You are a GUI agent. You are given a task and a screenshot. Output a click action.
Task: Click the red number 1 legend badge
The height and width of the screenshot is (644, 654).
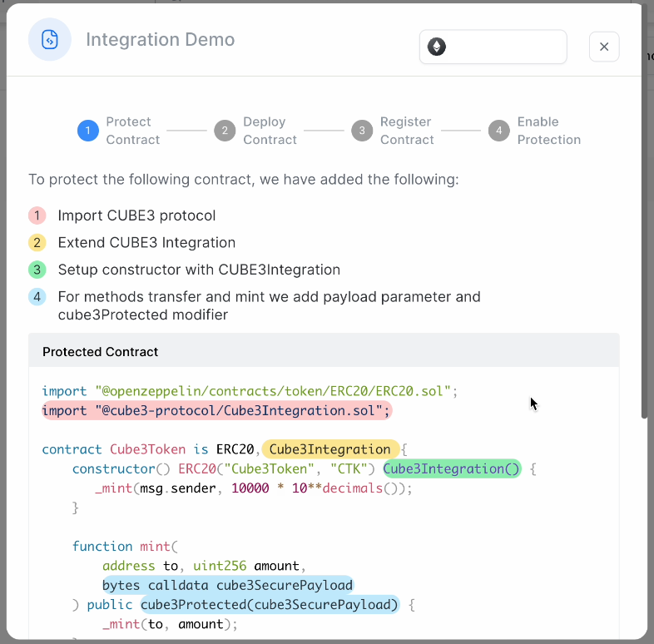(37, 215)
